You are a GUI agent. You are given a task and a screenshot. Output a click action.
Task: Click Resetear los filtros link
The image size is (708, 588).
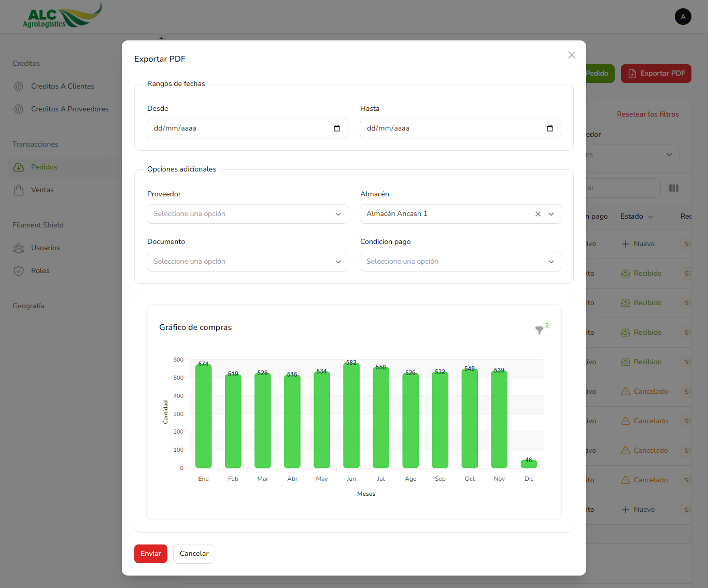[x=647, y=114]
